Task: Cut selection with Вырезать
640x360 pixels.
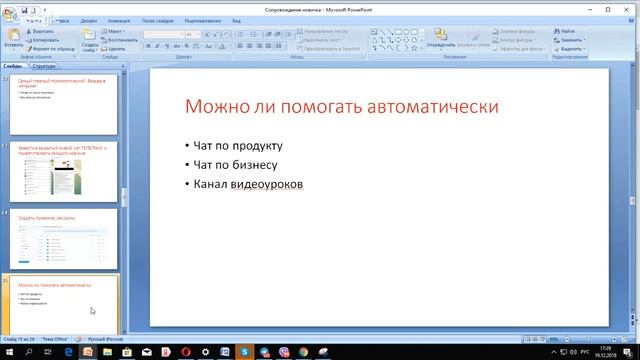Action: pyautogui.click(x=40, y=31)
